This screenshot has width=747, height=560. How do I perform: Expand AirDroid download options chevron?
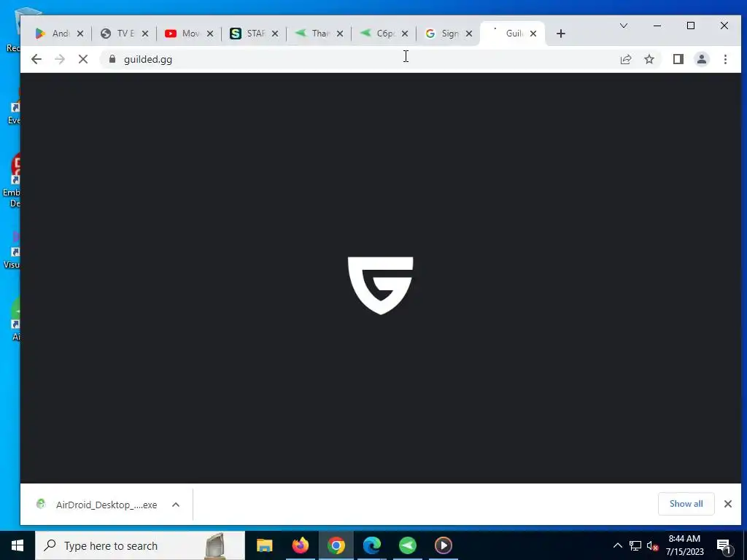click(175, 505)
